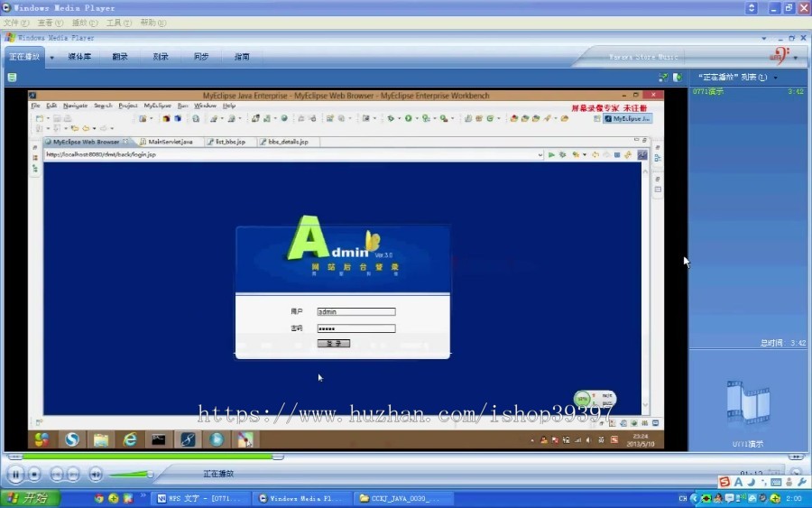The width and height of the screenshot is (812, 508).
Task: Click the inner title bar dropdown arrow
Action: 764,38
